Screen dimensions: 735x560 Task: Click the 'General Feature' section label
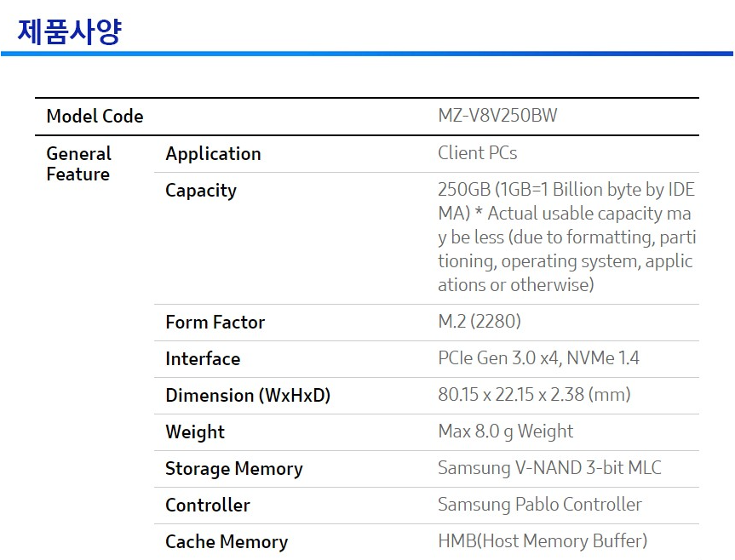pos(78,163)
